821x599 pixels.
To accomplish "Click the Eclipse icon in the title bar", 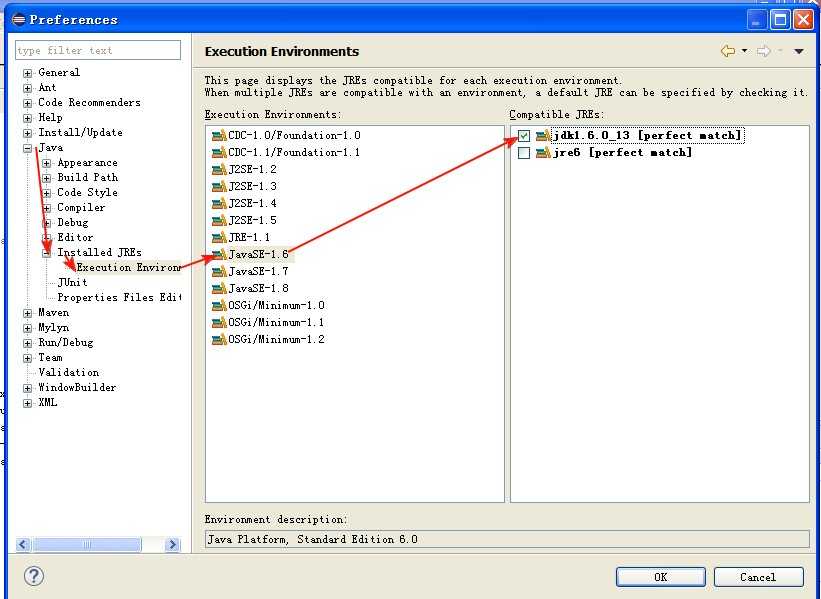I will (x=18, y=19).
